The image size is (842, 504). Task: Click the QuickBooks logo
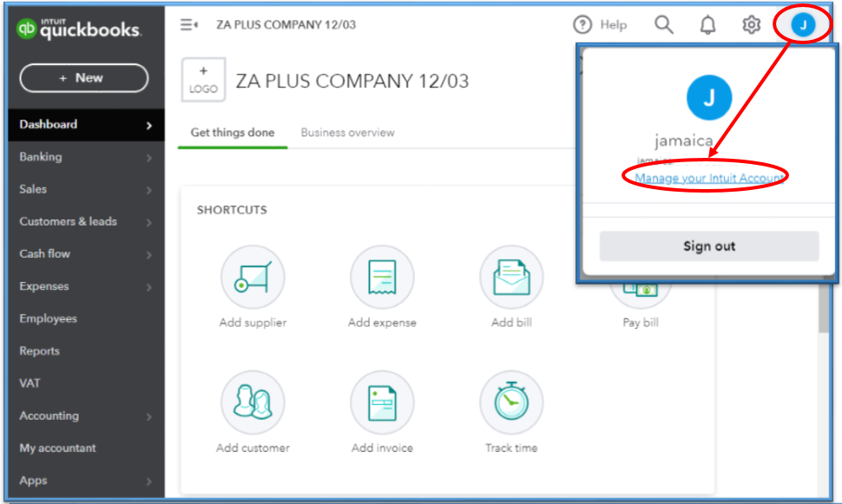click(79, 29)
